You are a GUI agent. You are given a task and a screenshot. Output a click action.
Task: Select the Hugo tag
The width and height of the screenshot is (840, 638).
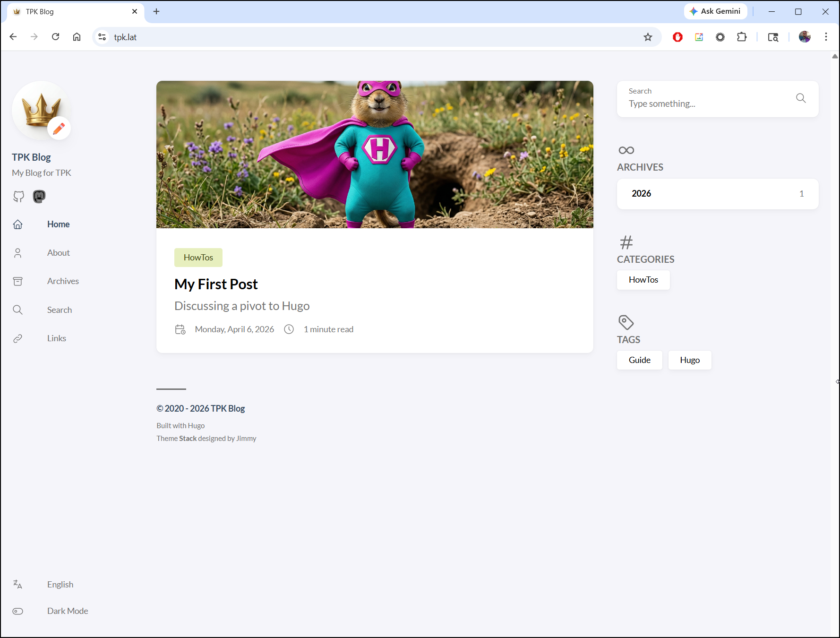pos(689,360)
